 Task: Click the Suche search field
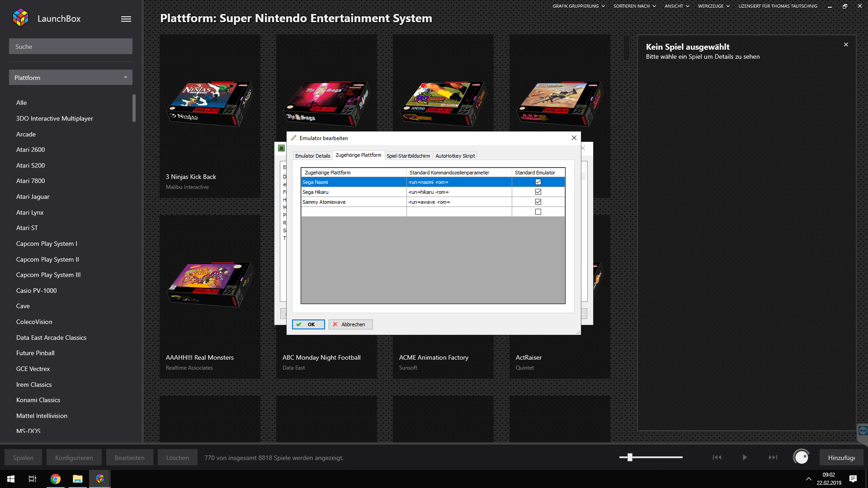click(x=71, y=47)
